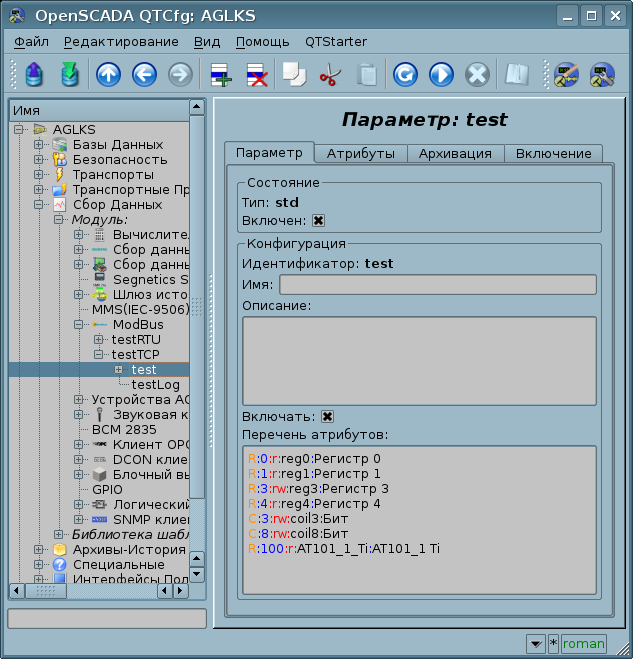Switch to the Атрибуты tab

click(x=360, y=153)
